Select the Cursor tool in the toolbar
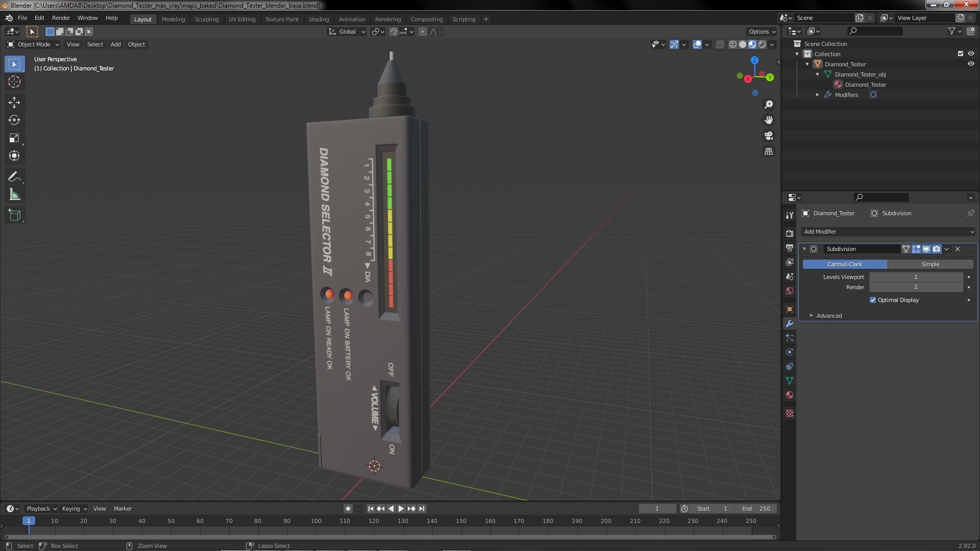 14,82
